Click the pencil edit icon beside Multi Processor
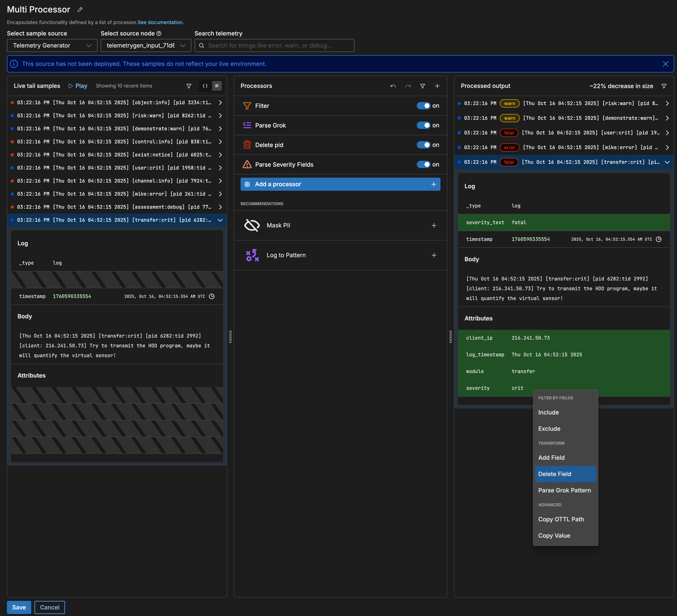 click(x=80, y=9)
